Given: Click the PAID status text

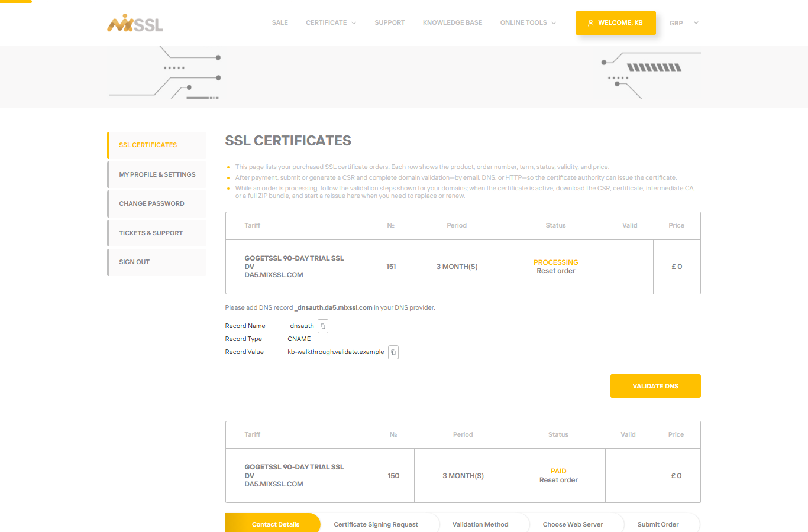Looking at the screenshot, I should click(558, 471).
